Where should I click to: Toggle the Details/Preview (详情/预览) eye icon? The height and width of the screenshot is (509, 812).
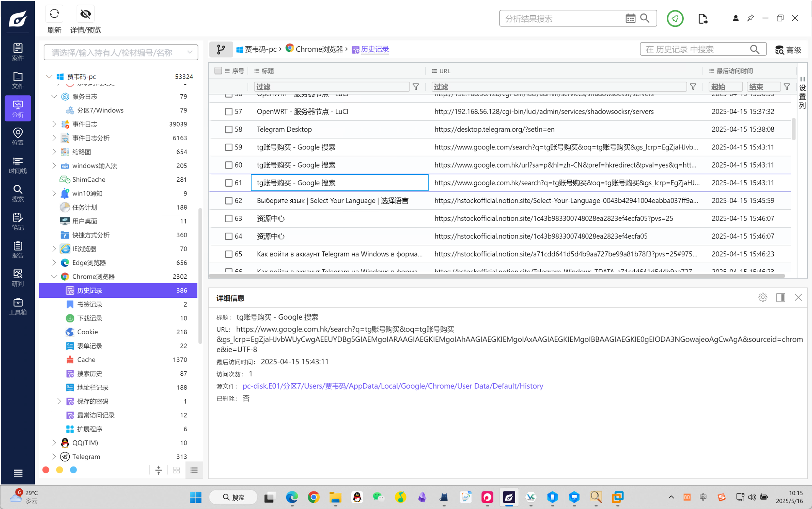click(85, 14)
